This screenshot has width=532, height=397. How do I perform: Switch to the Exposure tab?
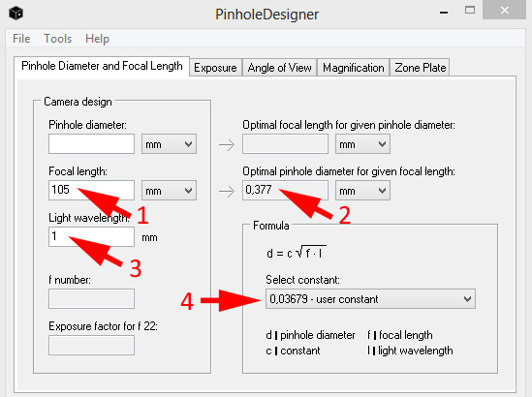pyautogui.click(x=215, y=68)
